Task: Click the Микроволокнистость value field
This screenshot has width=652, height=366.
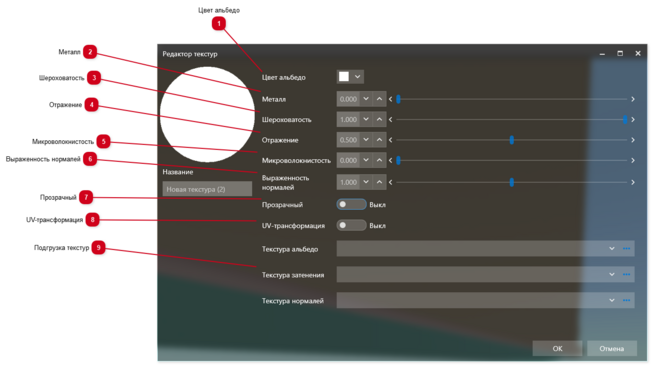Action: [x=348, y=160]
